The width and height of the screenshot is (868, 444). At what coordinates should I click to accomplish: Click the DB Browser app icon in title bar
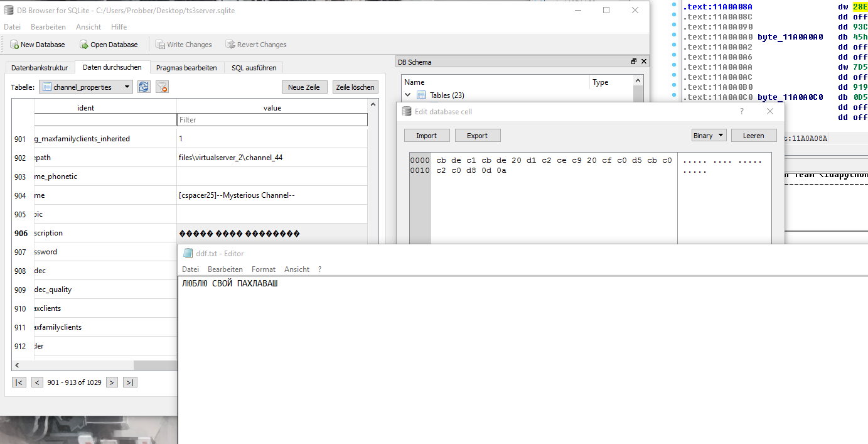(x=9, y=10)
